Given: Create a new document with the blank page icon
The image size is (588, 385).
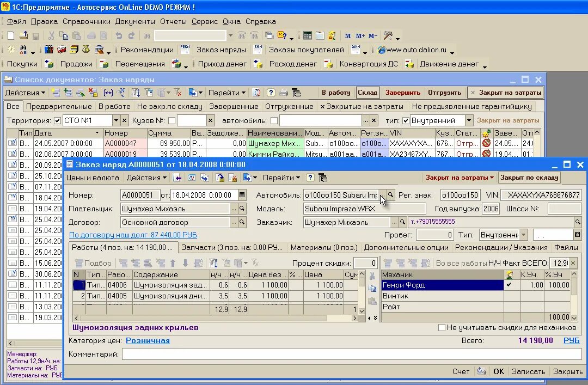Looking at the screenshot, I should tap(11, 35).
